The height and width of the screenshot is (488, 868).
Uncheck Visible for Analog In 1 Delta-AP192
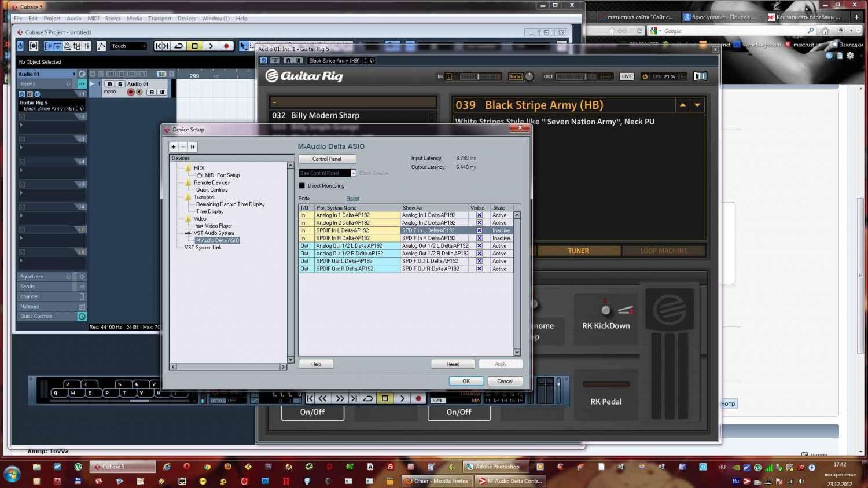coord(479,215)
